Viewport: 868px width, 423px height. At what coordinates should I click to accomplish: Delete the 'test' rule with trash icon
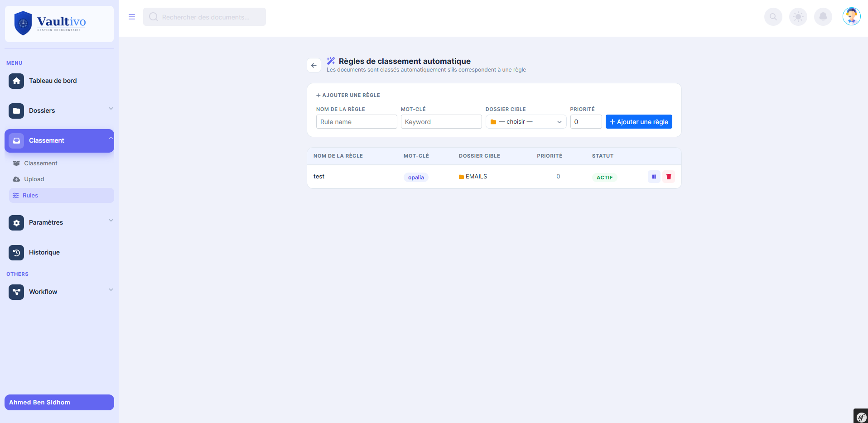[669, 177]
